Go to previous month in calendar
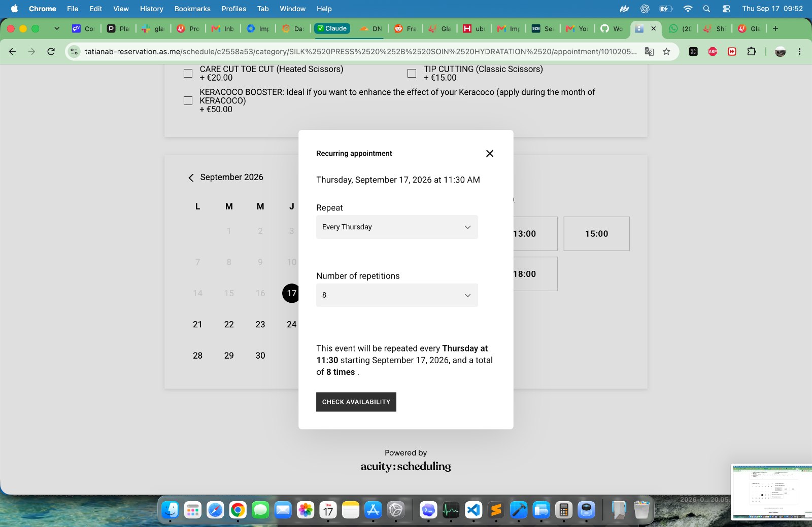 [191, 178]
